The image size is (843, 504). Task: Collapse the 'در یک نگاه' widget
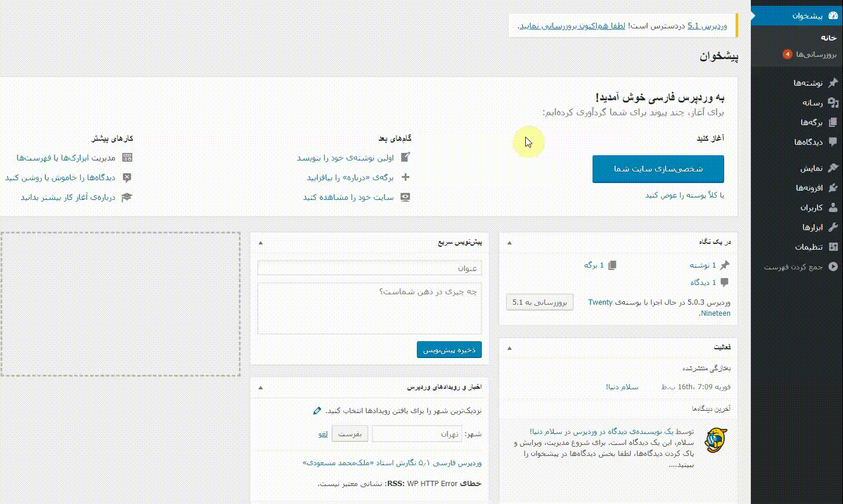pyautogui.click(x=510, y=243)
